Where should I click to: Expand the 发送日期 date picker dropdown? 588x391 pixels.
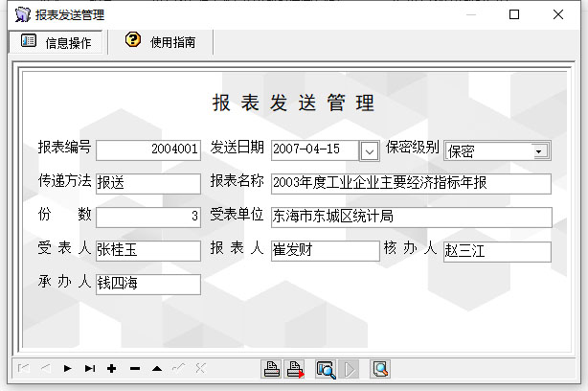click(x=370, y=151)
